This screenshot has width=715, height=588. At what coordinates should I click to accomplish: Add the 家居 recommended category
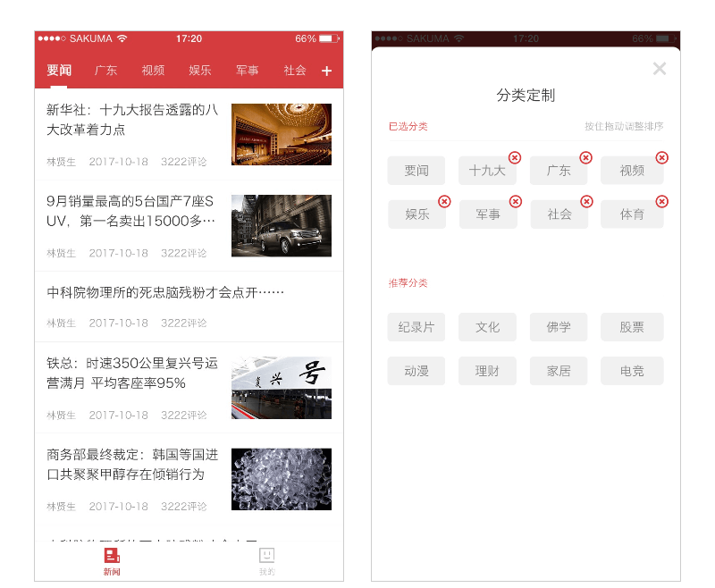click(559, 371)
